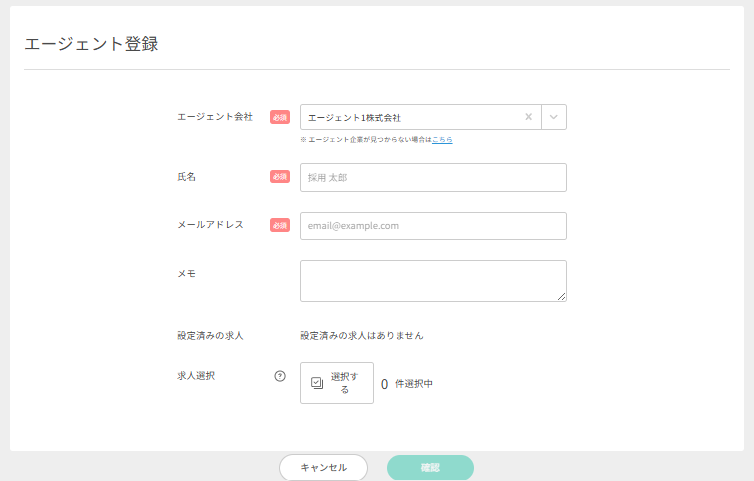Click the 必須 badge next to エージェント会社

(x=280, y=117)
